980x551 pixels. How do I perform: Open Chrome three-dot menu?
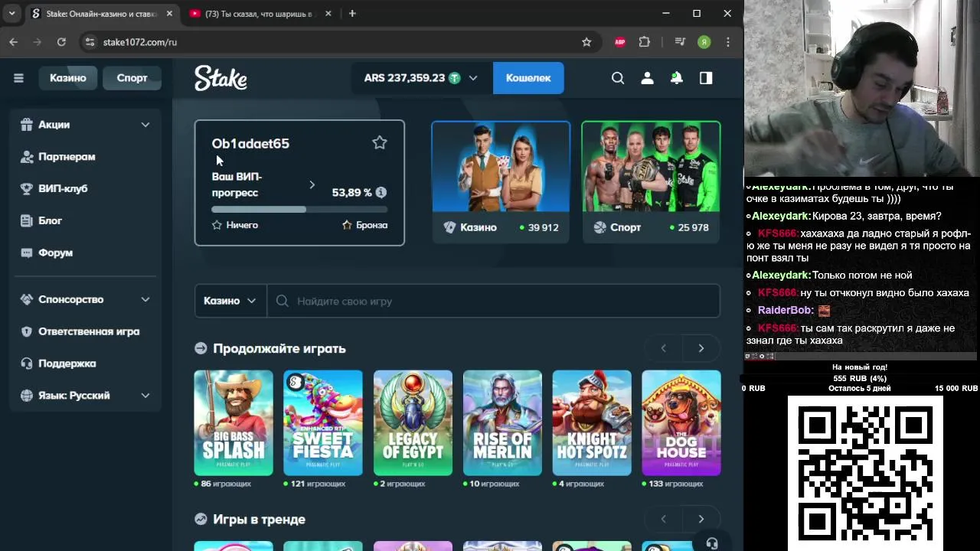coord(728,42)
